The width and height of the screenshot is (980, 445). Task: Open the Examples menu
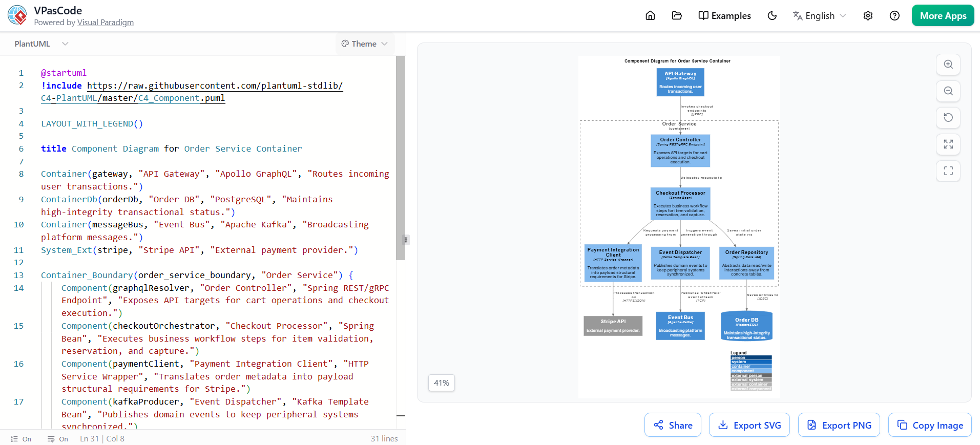point(725,15)
